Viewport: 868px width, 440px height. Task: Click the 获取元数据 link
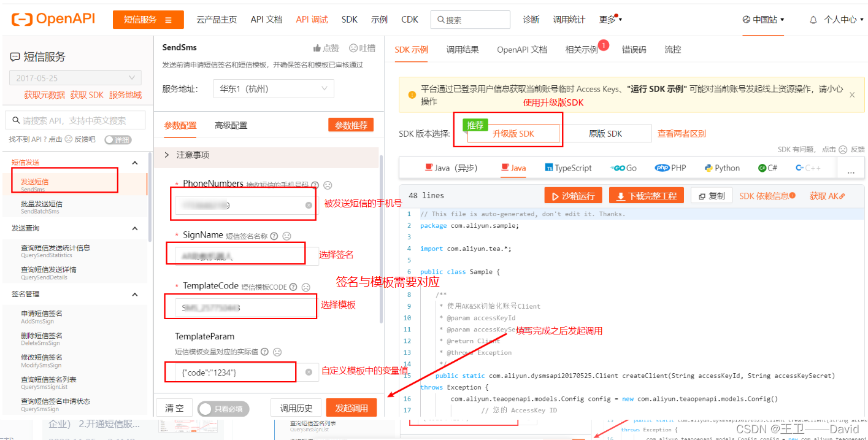[x=44, y=95]
